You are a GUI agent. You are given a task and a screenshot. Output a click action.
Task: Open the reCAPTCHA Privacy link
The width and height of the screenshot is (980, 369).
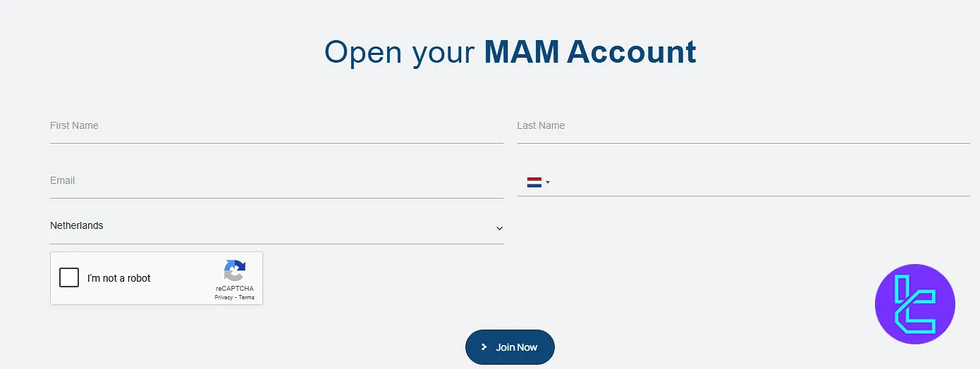223,298
